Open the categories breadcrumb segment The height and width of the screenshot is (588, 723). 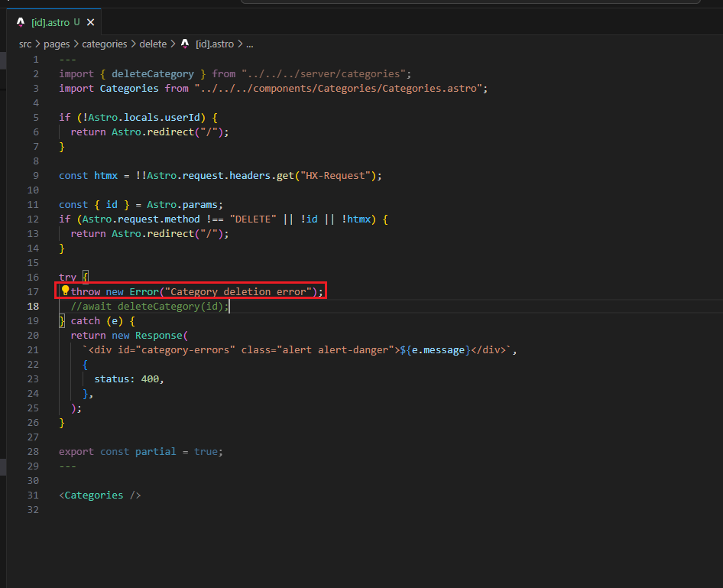click(x=105, y=44)
